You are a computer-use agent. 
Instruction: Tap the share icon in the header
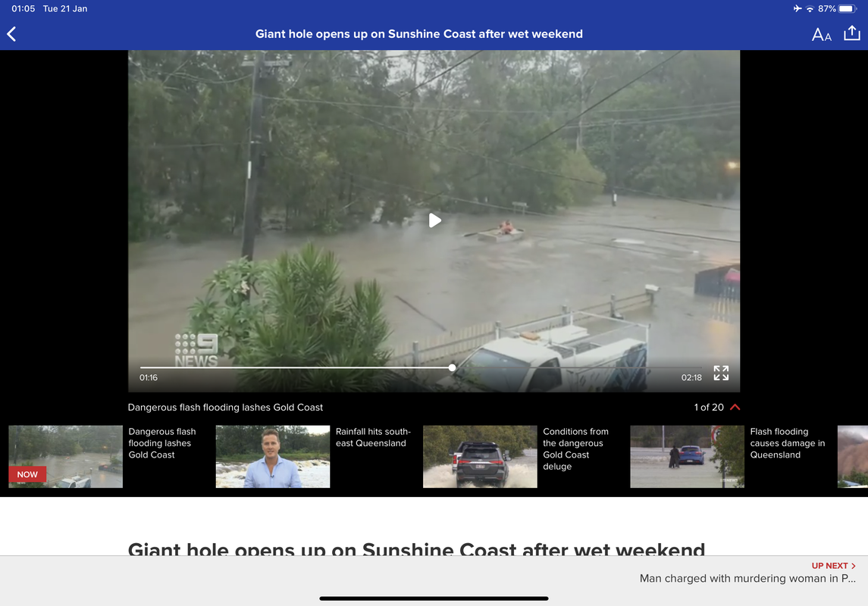point(852,33)
